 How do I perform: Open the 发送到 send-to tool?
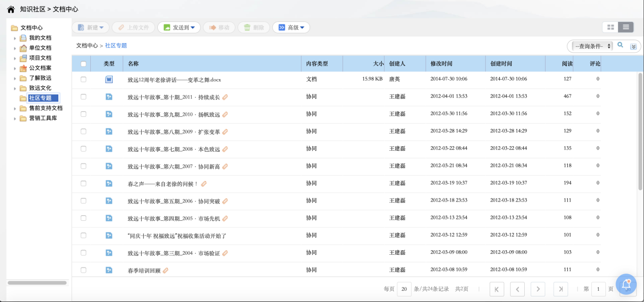click(179, 27)
